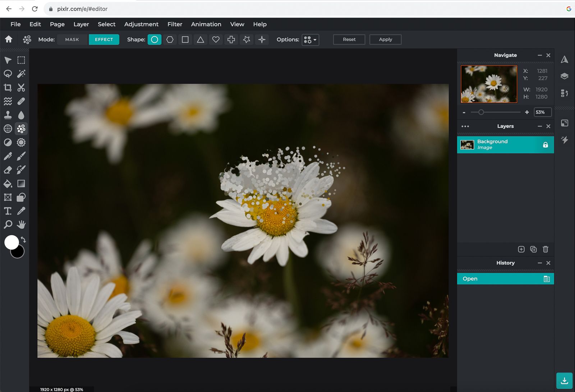
Task: Select the Pen tool
Action: tap(8, 156)
